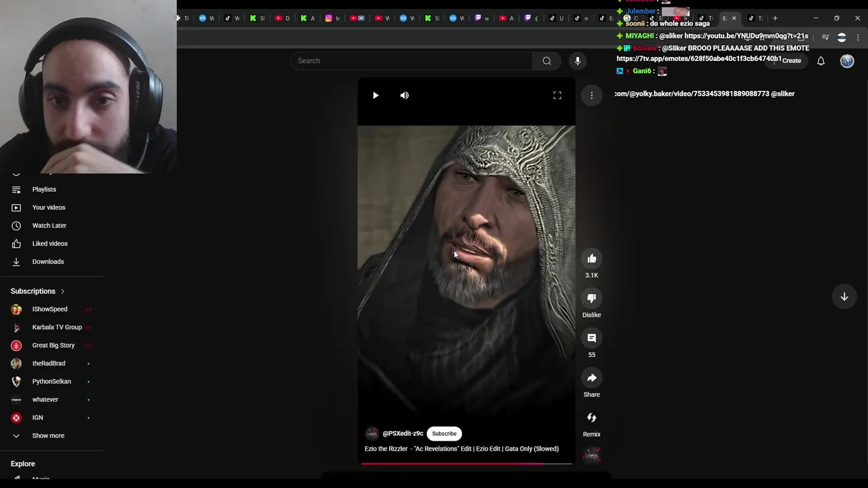Like the Ezio the Rizzler short
This screenshot has height=488, width=868.
coord(591,258)
